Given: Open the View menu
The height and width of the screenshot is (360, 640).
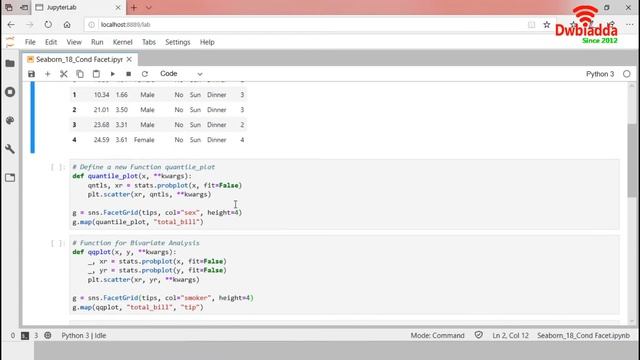Looking at the screenshot, I should point(74,42).
